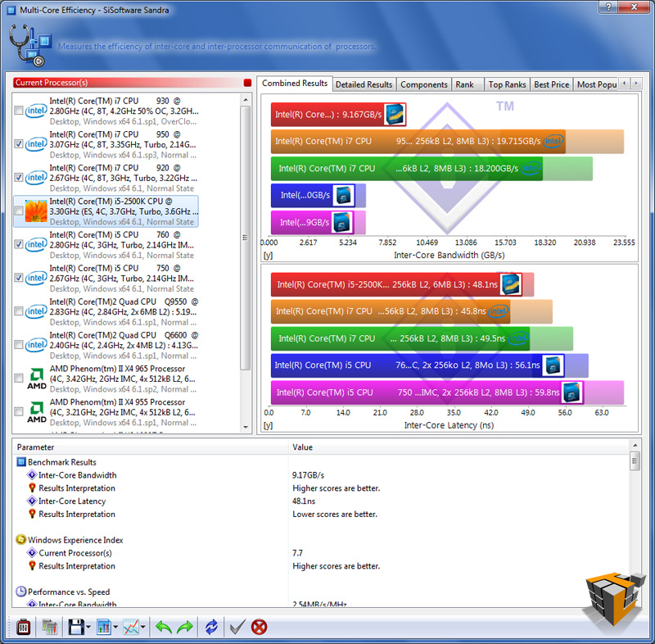Click the Windows Experience Index icon
The height and width of the screenshot is (644, 655).
click(21, 539)
